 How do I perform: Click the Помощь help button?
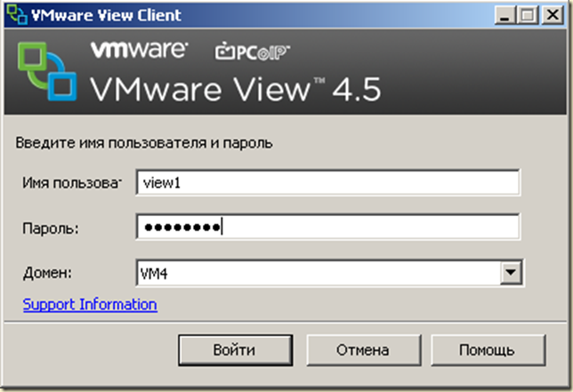[x=488, y=350]
